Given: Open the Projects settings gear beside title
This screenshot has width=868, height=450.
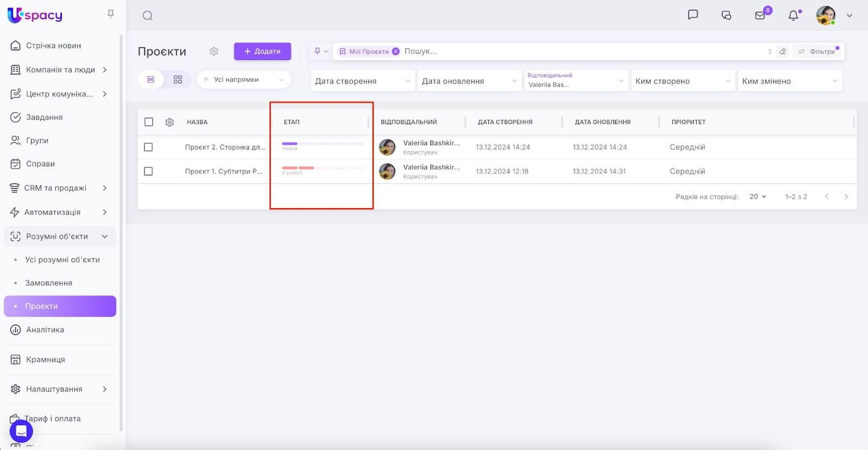Looking at the screenshot, I should pyautogui.click(x=214, y=52).
